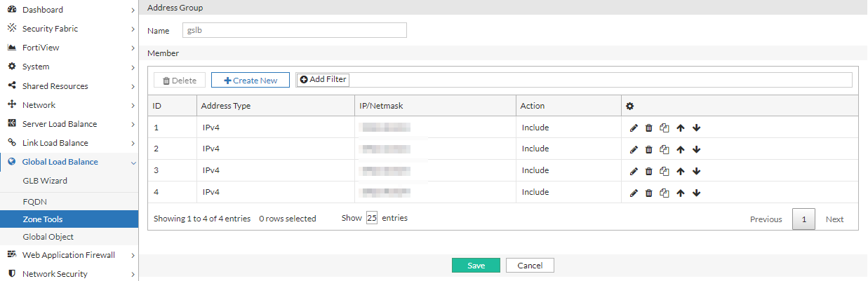Edit member row 1 with the pencil icon
The width and height of the screenshot is (868, 281).
[634, 128]
